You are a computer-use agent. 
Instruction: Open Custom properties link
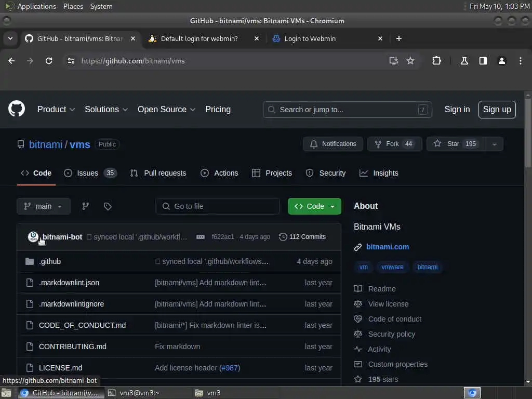point(397,364)
